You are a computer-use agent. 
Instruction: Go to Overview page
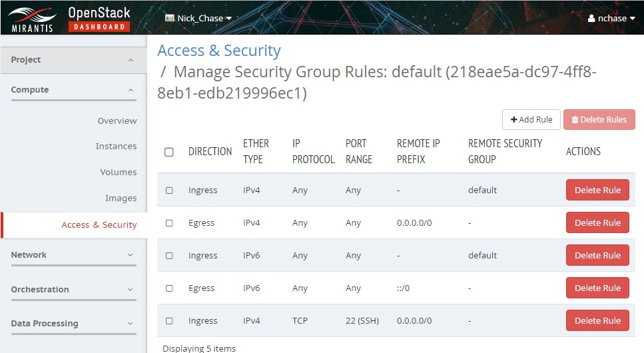tap(117, 121)
